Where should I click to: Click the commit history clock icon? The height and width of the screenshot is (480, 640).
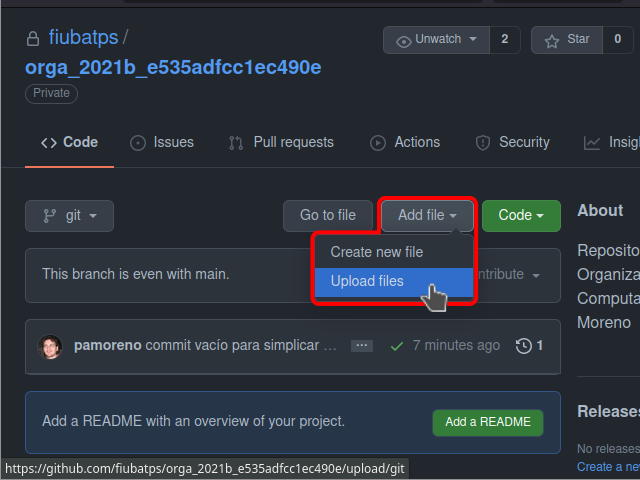524,346
